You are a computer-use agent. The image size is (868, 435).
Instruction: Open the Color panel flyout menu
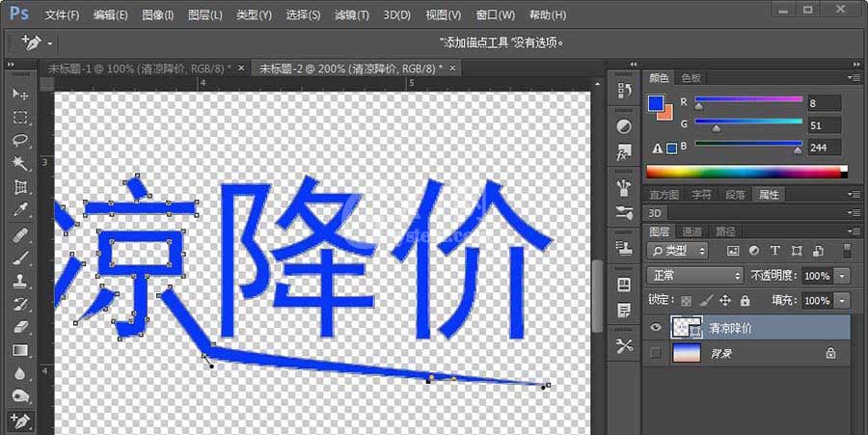click(854, 78)
